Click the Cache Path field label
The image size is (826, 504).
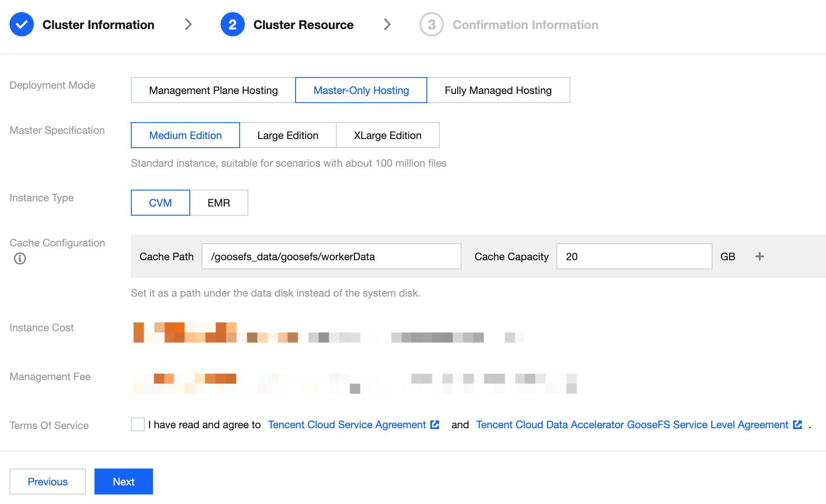166,257
